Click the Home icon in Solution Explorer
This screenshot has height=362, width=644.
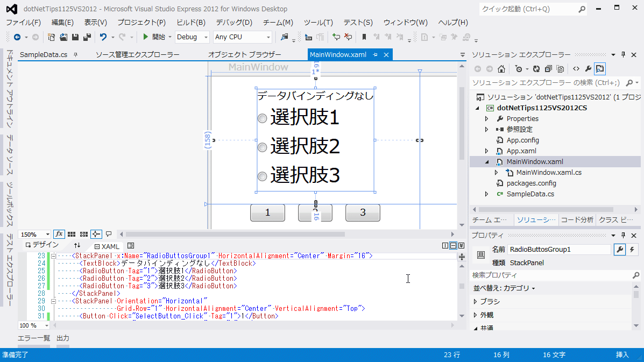(x=501, y=69)
